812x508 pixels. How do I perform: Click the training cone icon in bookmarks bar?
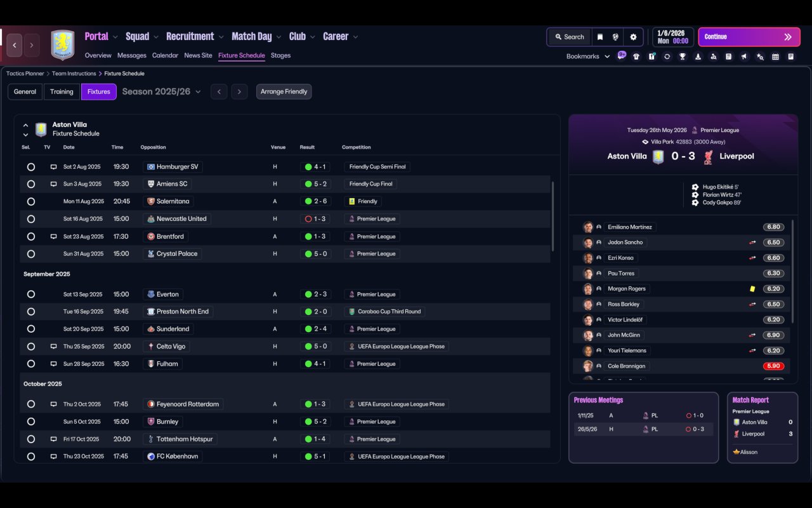(x=698, y=57)
